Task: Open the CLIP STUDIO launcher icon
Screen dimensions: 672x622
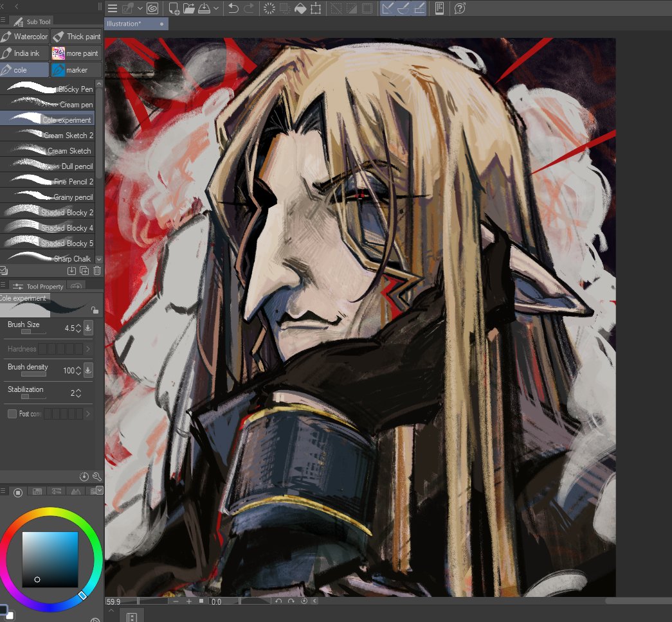Action: [152, 8]
